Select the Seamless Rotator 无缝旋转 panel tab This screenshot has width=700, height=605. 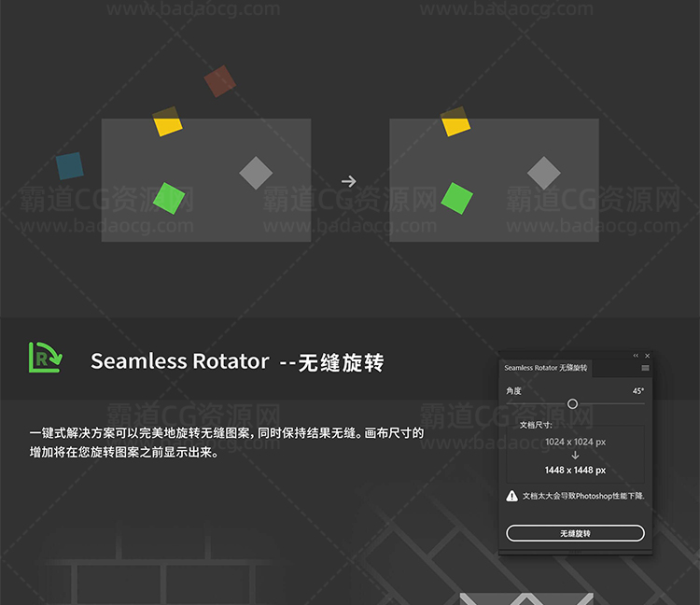pos(546,368)
